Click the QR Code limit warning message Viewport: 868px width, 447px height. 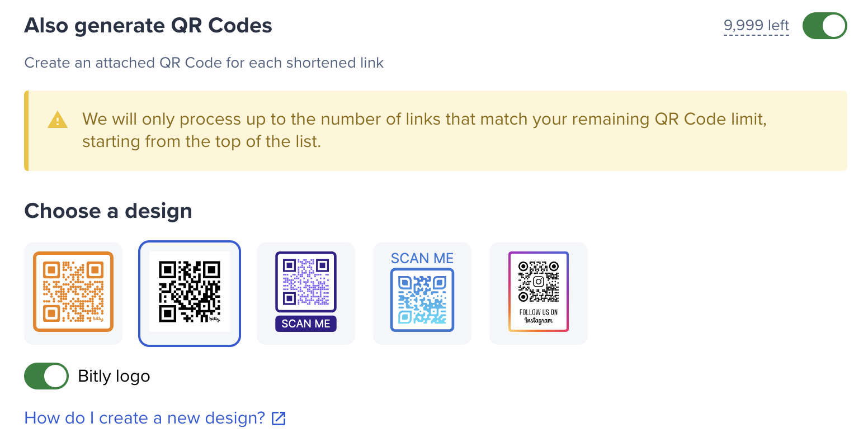tap(424, 130)
